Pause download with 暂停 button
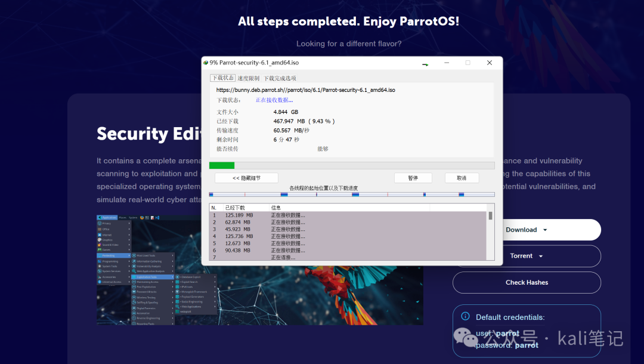 coord(413,178)
